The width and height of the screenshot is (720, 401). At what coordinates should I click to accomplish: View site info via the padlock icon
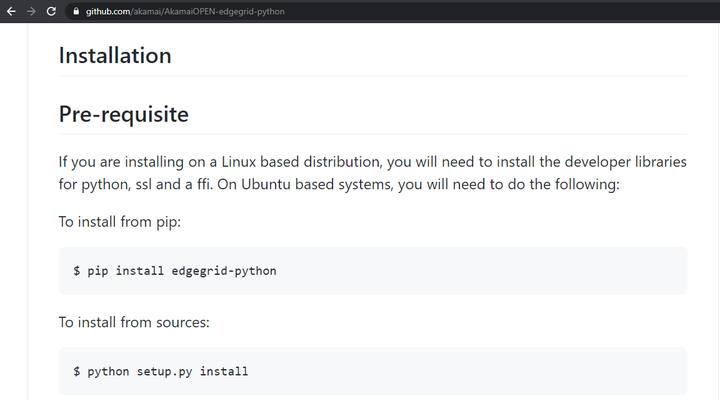[75, 11]
